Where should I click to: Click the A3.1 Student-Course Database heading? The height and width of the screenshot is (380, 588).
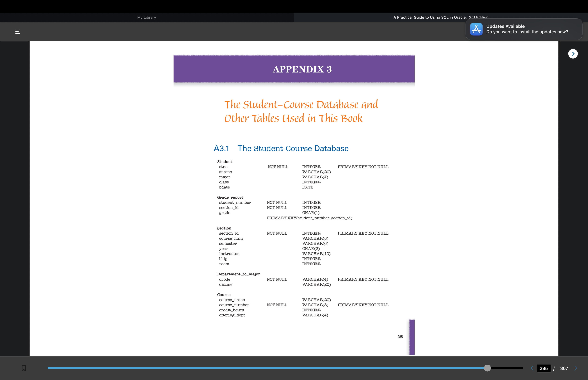point(281,148)
